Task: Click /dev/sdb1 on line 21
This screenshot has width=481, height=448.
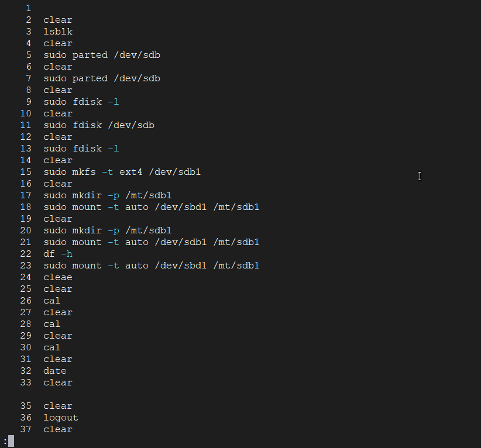Action: pos(181,242)
